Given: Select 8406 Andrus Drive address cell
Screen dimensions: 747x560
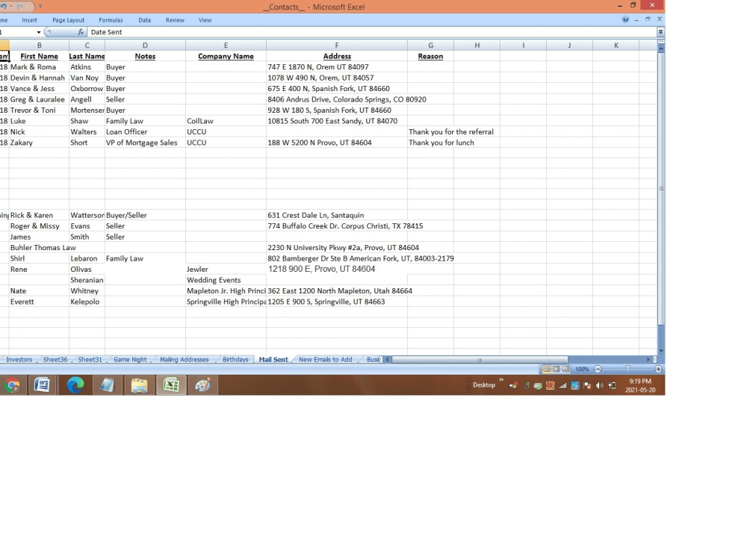Looking at the screenshot, I should (x=347, y=99).
